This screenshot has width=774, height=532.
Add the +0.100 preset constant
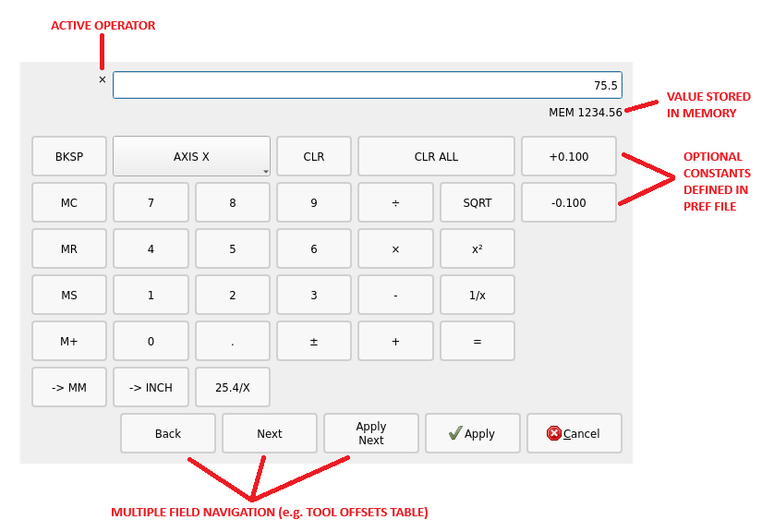tap(568, 156)
